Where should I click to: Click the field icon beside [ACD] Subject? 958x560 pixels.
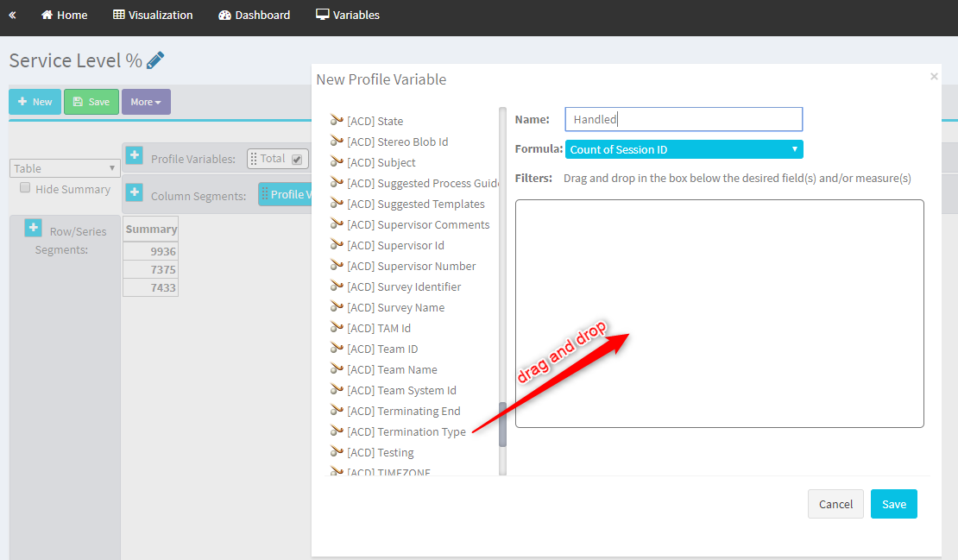click(x=337, y=162)
